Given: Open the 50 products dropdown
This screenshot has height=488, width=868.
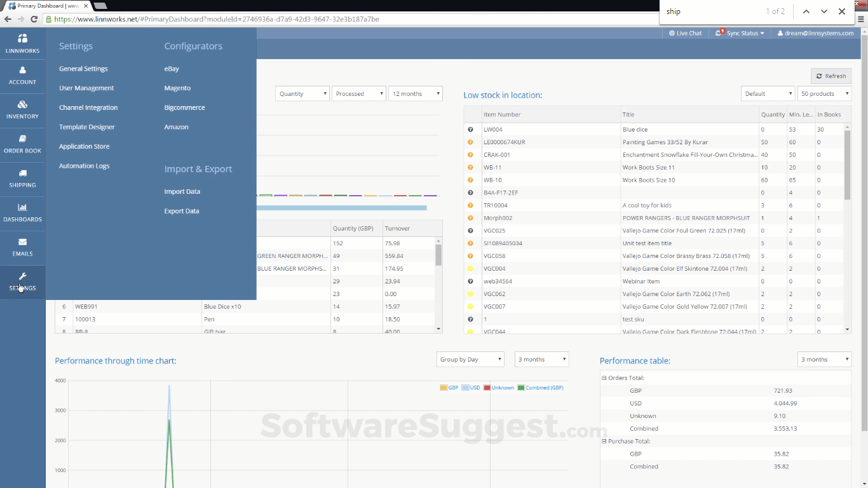Looking at the screenshot, I should click(x=824, y=93).
